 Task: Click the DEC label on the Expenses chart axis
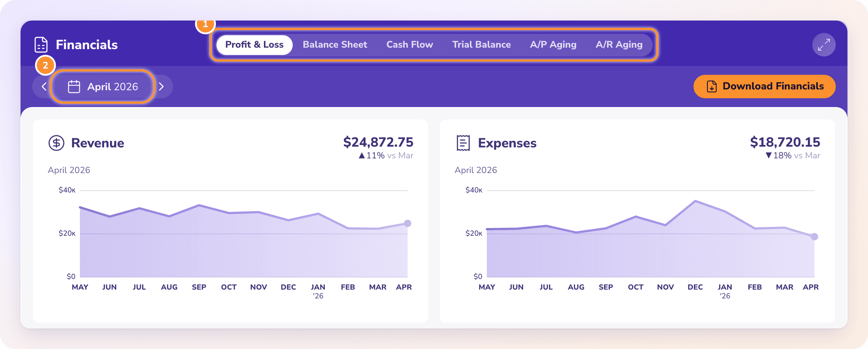[x=695, y=287]
